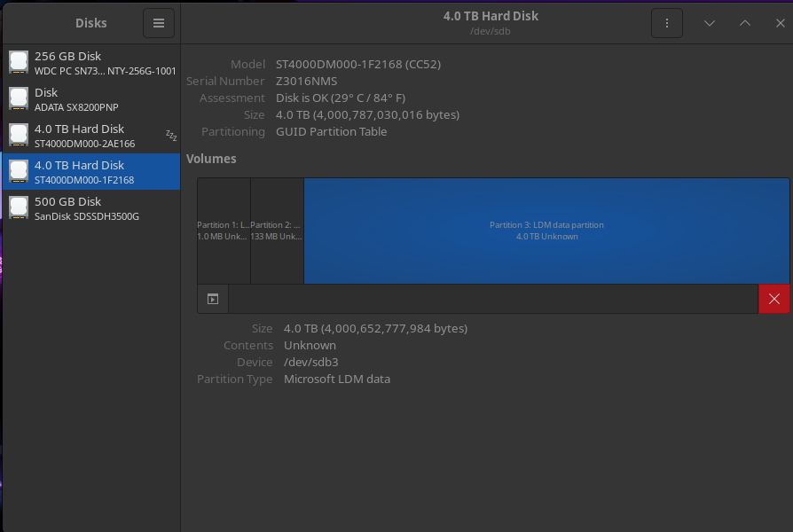This screenshot has height=532, width=793.
Task: Open the drive options three-dot menu
Action: pyautogui.click(x=666, y=23)
